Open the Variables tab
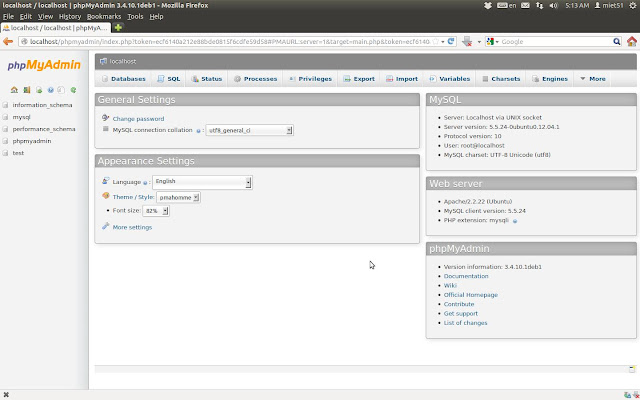This screenshot has height=400, width=640. pyautogui.click(x=450, y=79)
